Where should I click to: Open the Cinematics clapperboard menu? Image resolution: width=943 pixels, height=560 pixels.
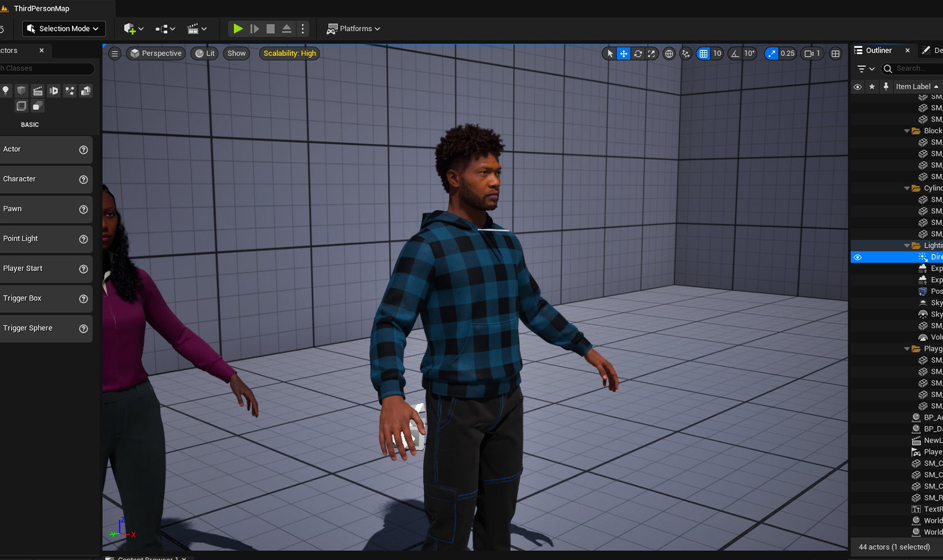point(197,29)
